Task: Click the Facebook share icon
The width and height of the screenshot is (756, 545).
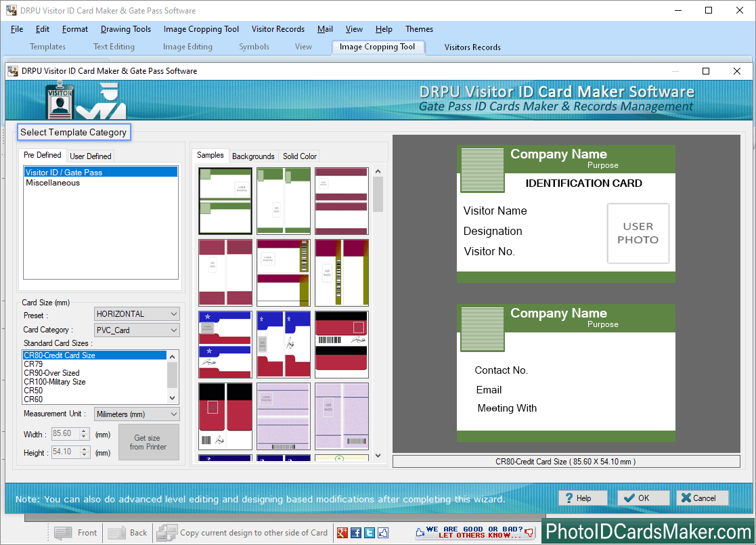Action: 356,533
